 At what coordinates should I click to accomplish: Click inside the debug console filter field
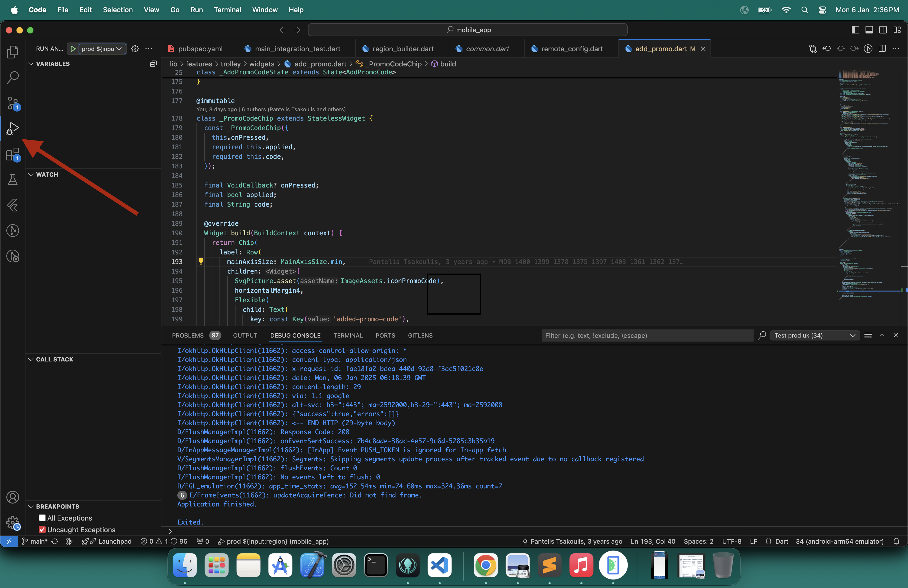pos(645,335)
